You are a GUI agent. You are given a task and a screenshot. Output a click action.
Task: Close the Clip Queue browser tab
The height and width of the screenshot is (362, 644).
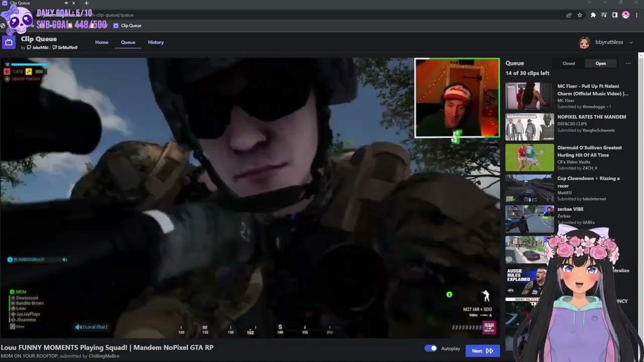(x=73, y=3)
